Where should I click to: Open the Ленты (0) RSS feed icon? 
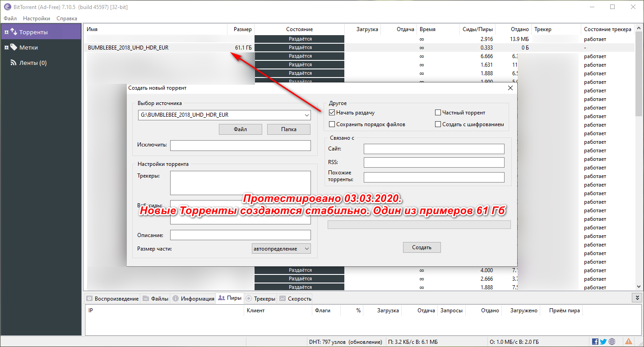click(x=14, y=63)
